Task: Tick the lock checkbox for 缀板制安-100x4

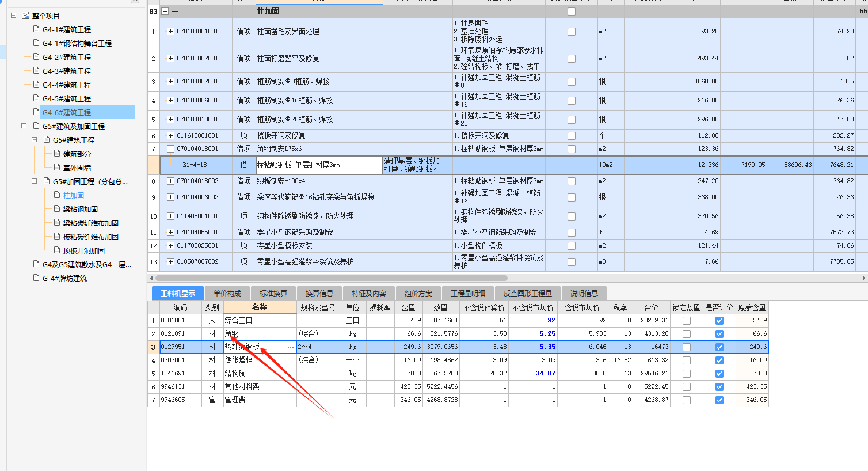Action: click(572, 181)
